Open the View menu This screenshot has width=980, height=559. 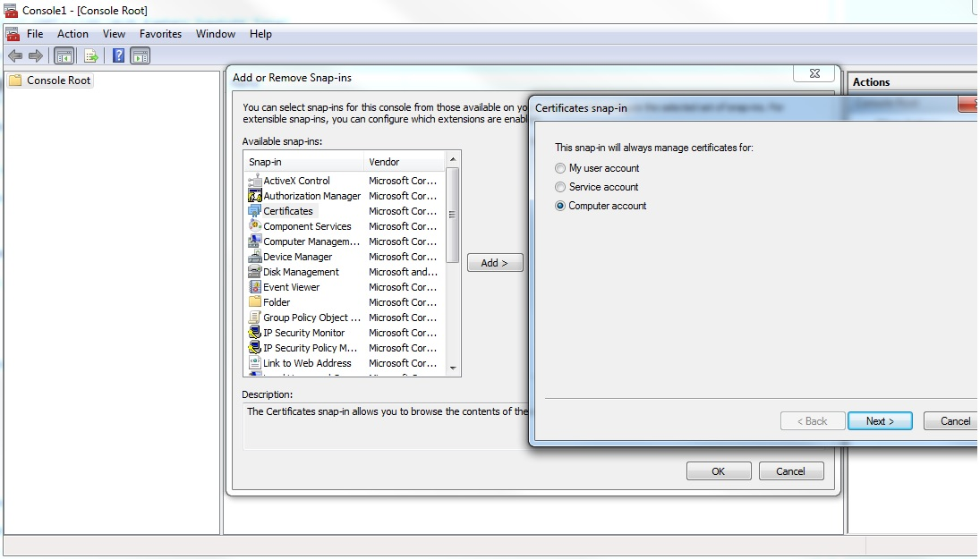click(x=114, y=34)
